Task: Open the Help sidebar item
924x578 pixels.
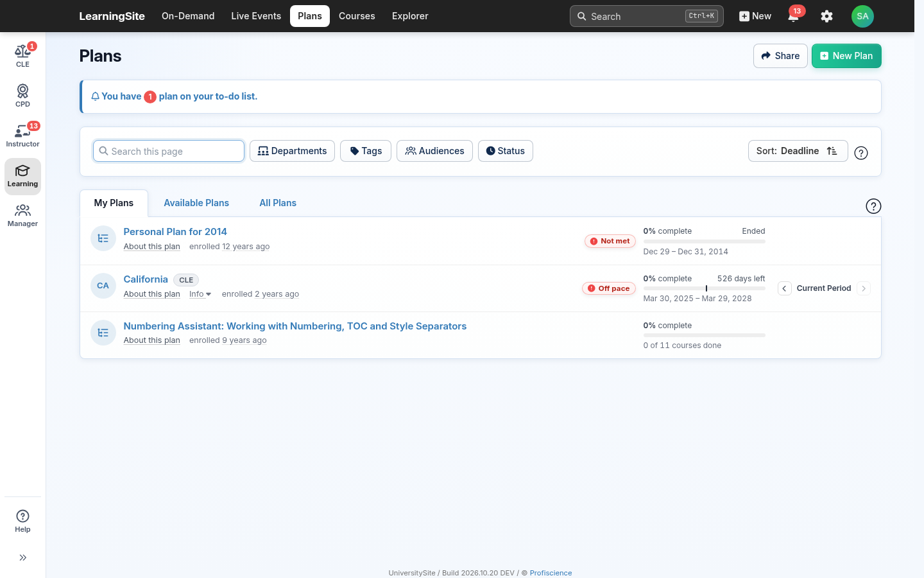Action: point(22,521)
